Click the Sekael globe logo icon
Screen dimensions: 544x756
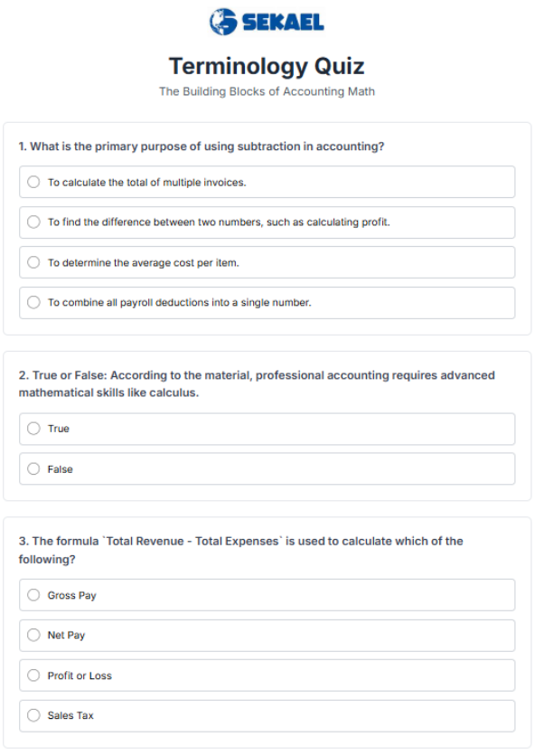[222, 22]
